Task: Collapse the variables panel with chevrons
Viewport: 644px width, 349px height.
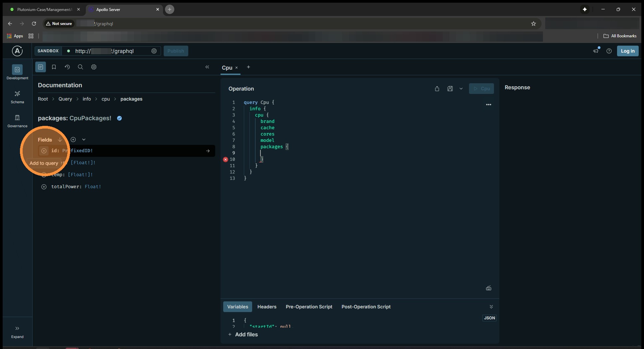Action: pyautogui.click(x=491, y=307)
